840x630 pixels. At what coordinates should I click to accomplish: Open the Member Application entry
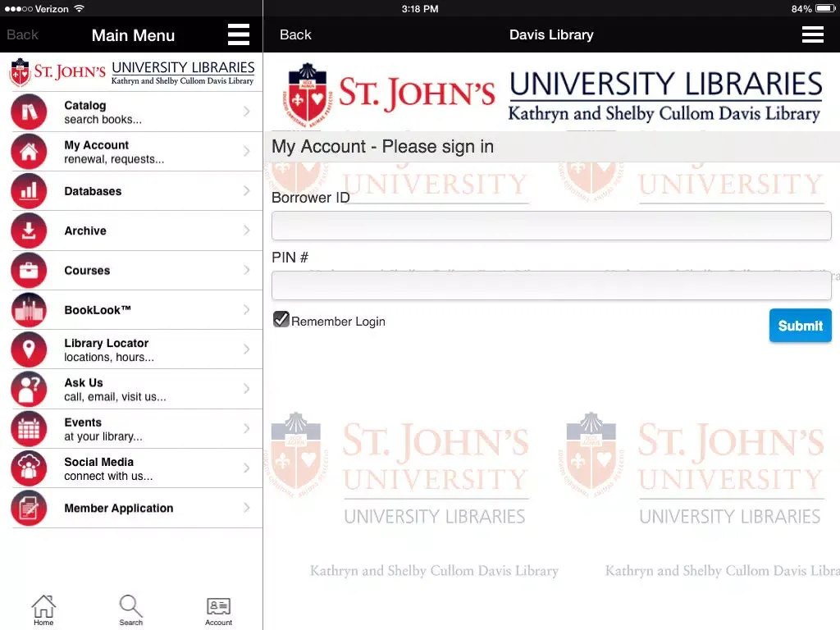(x=131, y=509)
